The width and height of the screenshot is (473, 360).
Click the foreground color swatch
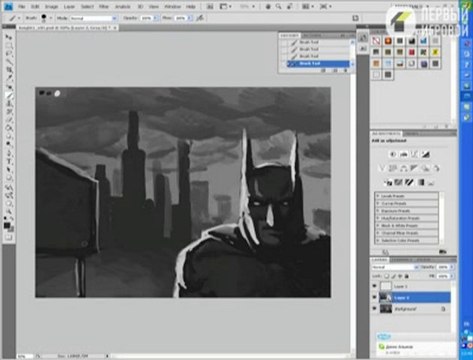click(x=7, y=225)
